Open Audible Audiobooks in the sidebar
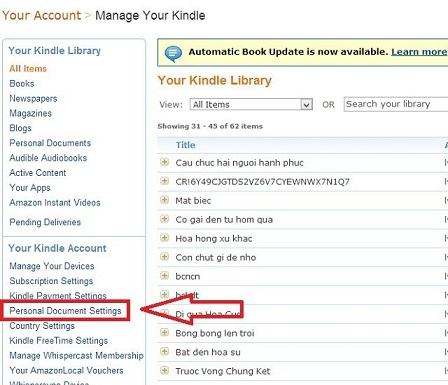Viewport: 448px width, 385px height. click(48, 158)
